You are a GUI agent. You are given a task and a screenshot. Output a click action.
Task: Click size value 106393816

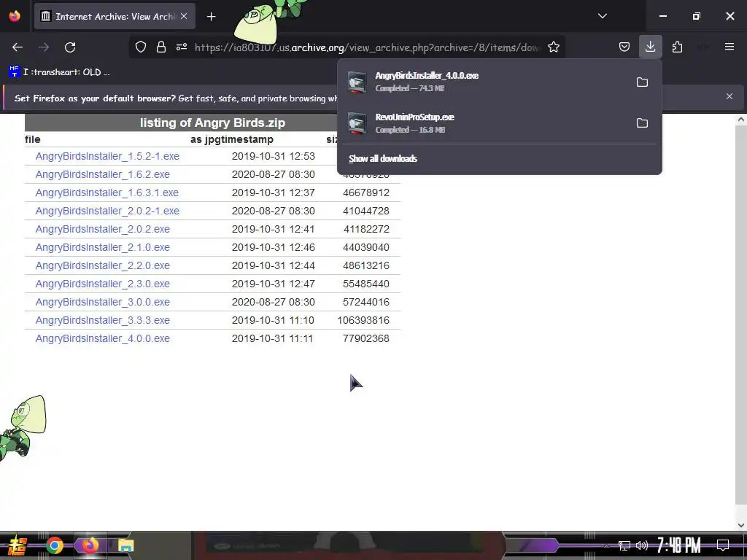tap(363, 321)
